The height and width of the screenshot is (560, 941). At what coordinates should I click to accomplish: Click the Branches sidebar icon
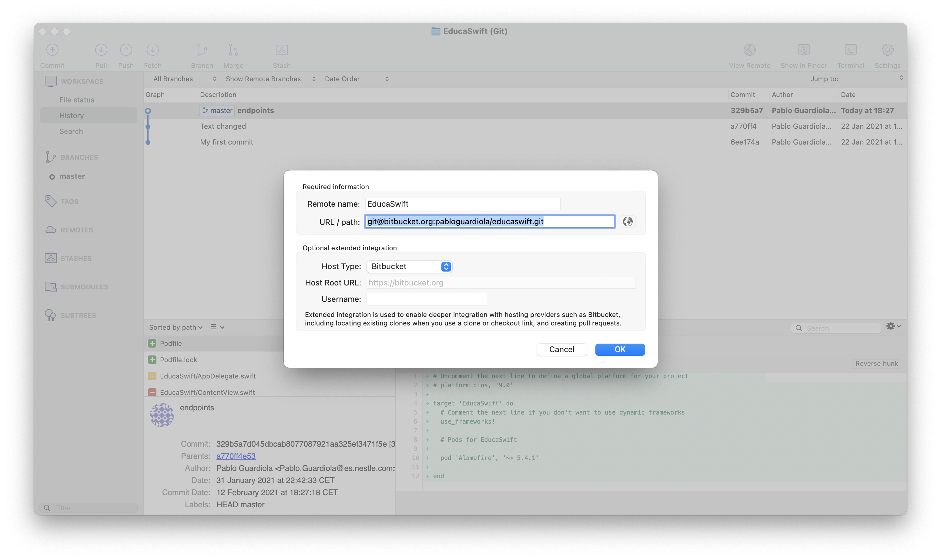50,157
